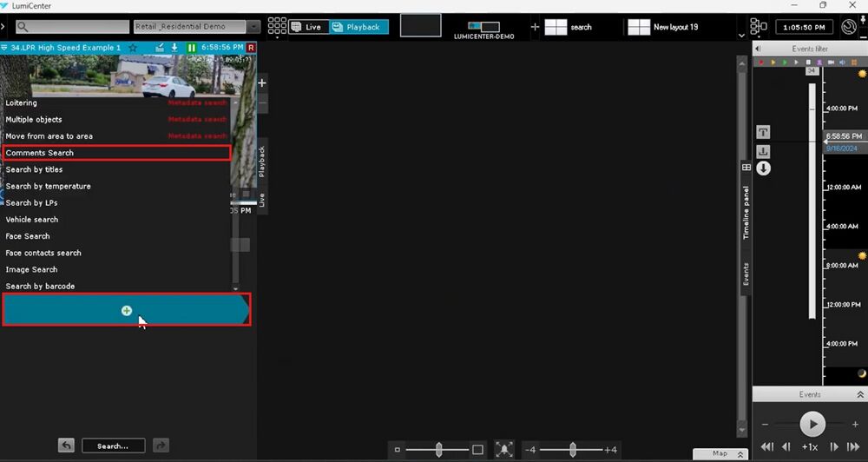Choose Search by LPs option
This screenshot has height=462, width=868.
pyautogui.click(x=31, y=203)
